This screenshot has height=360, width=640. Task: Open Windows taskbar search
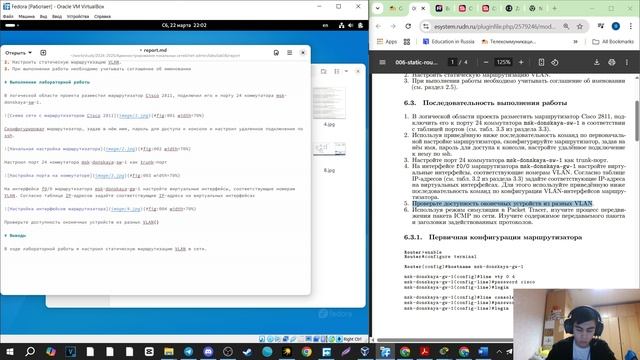pyautogui.click(x=30, y=351)
